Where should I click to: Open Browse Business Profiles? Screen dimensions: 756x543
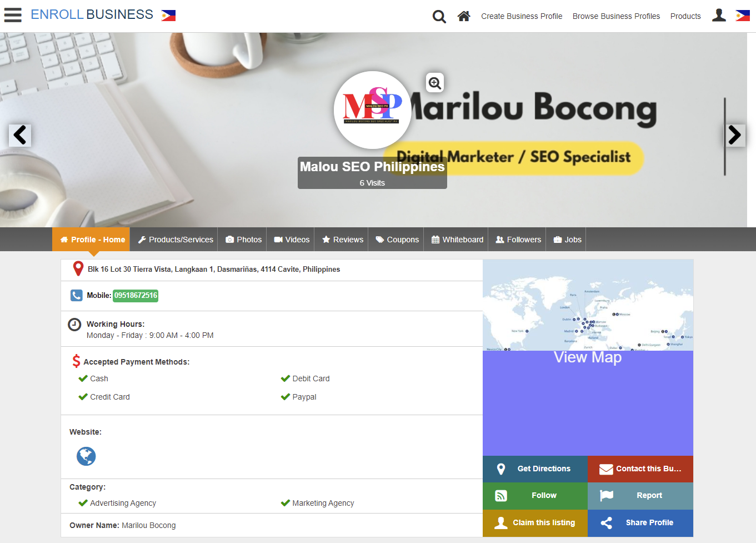pos(616,16)
